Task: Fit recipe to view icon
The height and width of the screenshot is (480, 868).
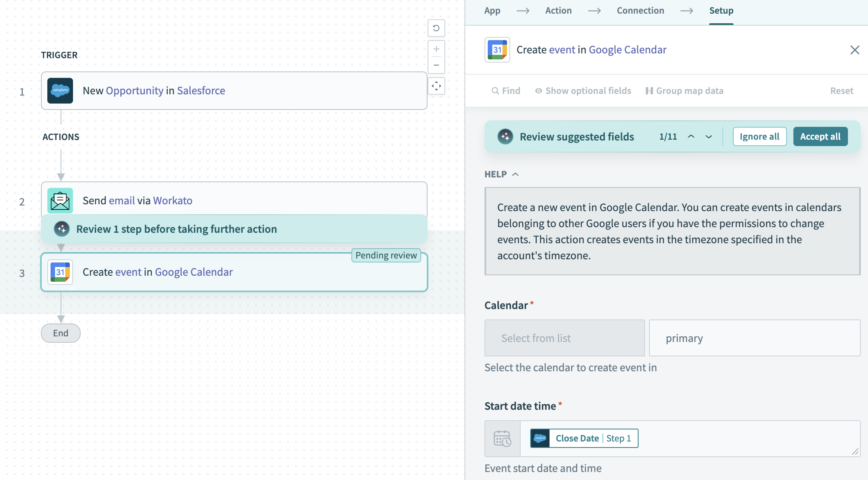Action: coord(436,86)
